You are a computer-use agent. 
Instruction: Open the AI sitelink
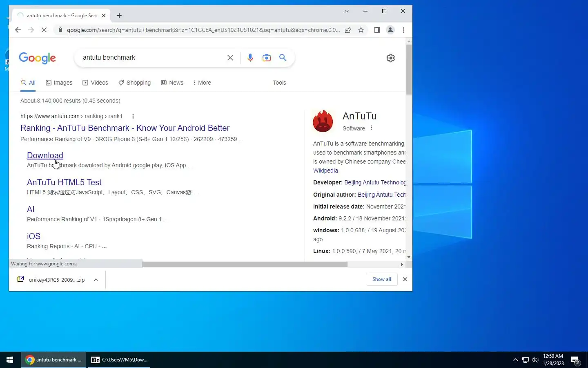(x=31, y=209)
